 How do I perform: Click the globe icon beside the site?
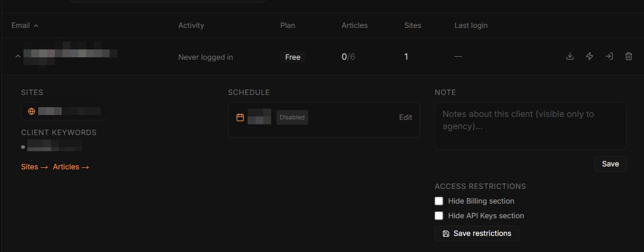click(31, 112)
